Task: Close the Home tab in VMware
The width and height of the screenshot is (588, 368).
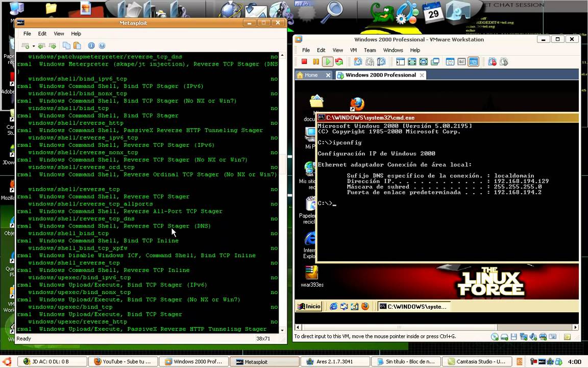Action: (x=328, y=75)
